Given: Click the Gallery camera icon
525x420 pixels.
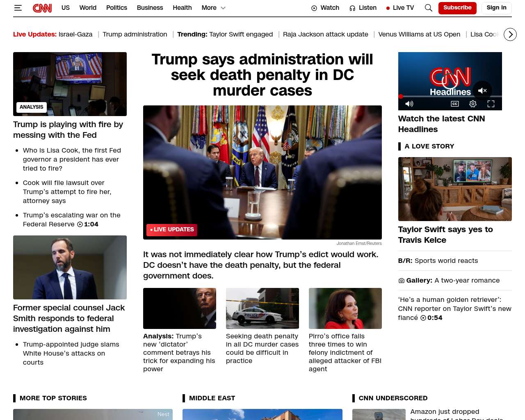Looking at the screenshot, I should pyautogui.click(x=401, y=281).
